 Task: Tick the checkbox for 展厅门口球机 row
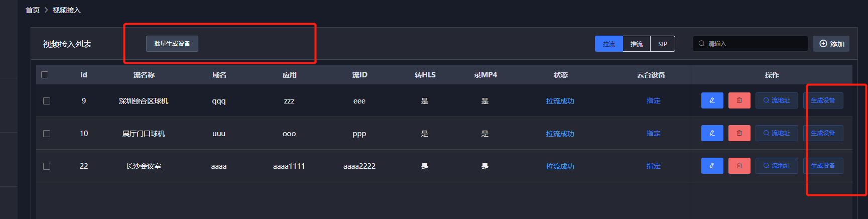[47, 134]
